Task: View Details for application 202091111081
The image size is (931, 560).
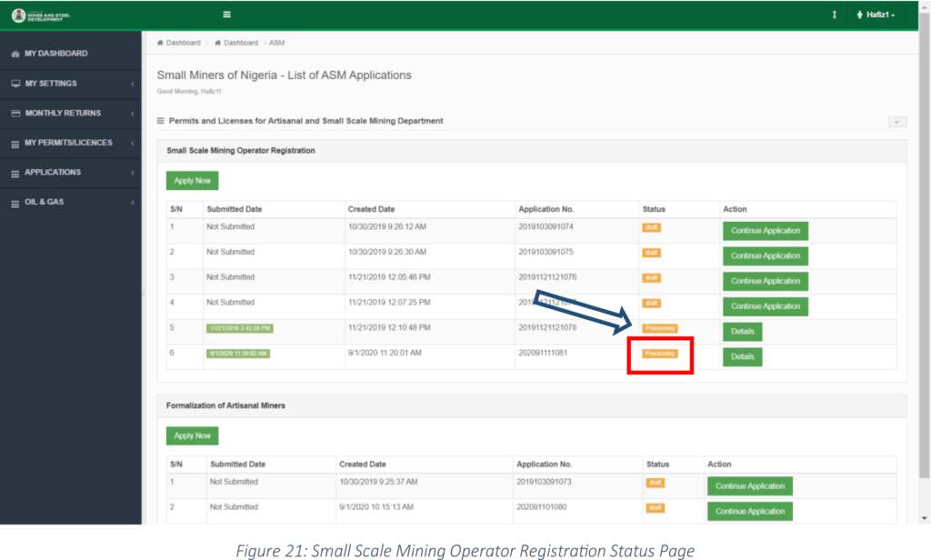Action: (742, 357)
